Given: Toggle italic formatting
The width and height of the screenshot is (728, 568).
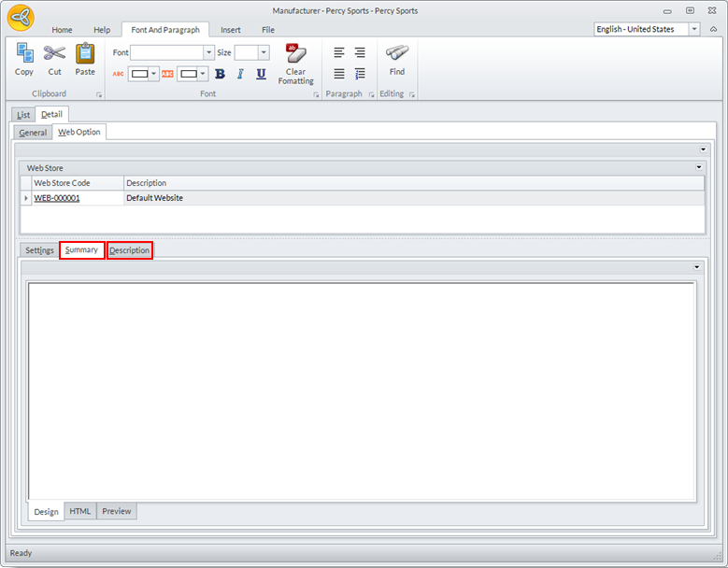Looking at the screenshot, I should pyautogui.click(x=240, y=74).
